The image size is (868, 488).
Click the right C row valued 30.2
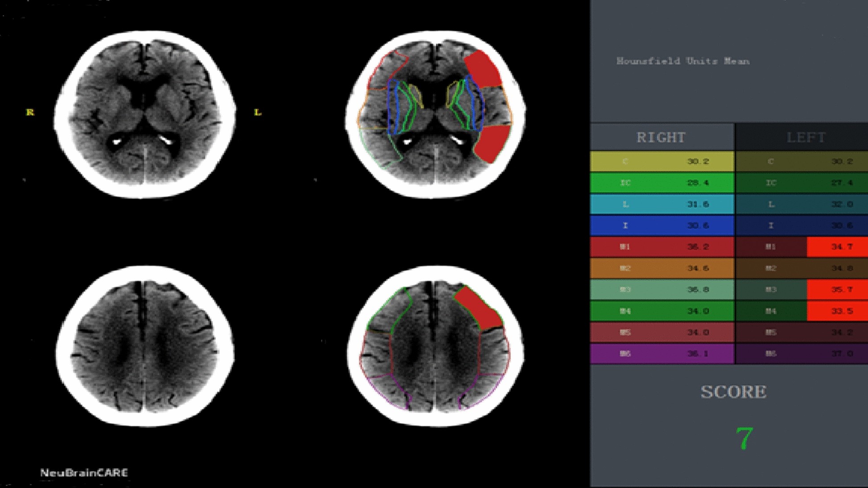point(662,161)
